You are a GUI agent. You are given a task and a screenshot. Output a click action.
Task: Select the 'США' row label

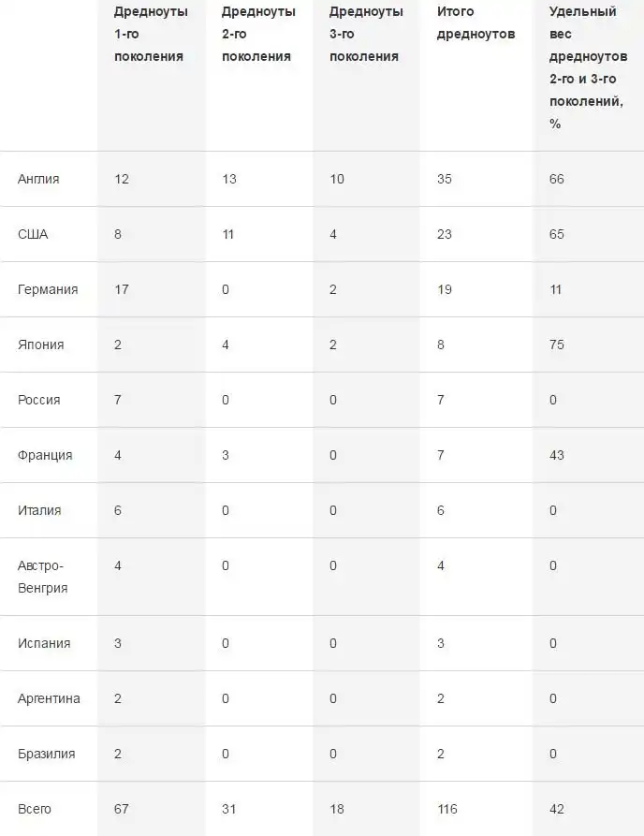33,234
